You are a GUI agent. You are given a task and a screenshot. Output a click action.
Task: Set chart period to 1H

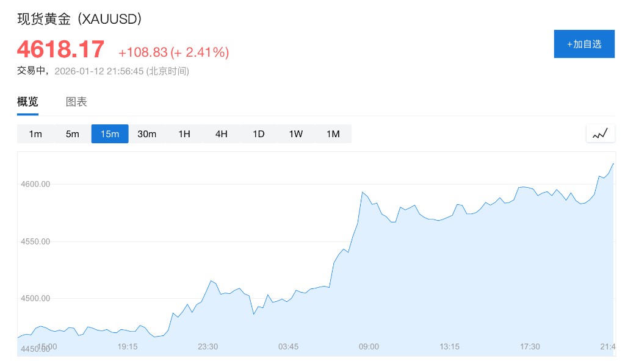[184, 134]
